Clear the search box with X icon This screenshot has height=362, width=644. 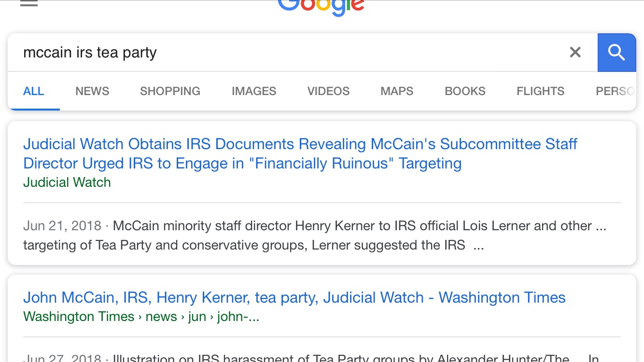click(x=575, y=52)
